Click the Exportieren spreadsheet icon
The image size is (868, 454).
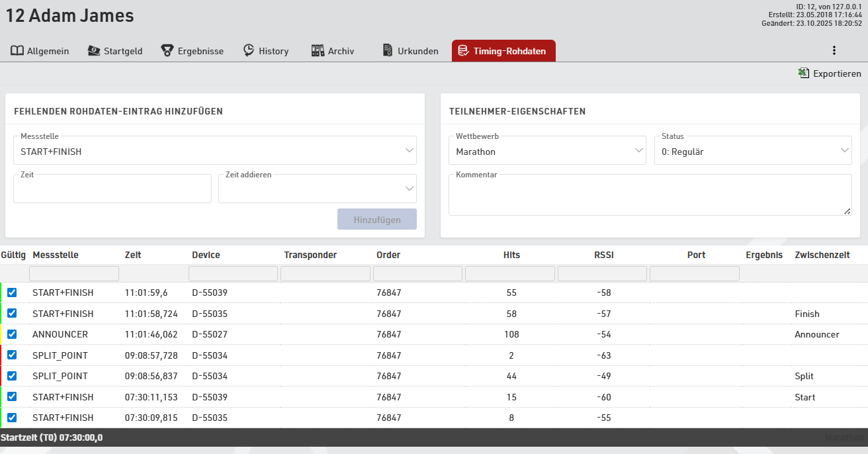(804, 73)
